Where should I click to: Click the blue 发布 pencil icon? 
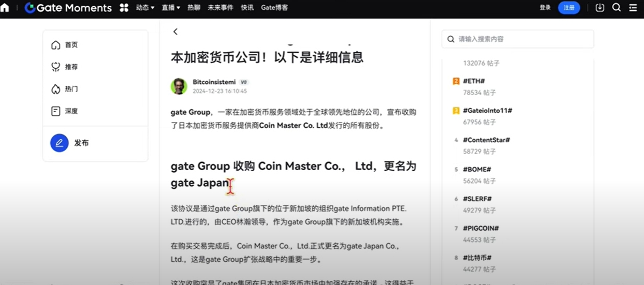click(60, 143)
